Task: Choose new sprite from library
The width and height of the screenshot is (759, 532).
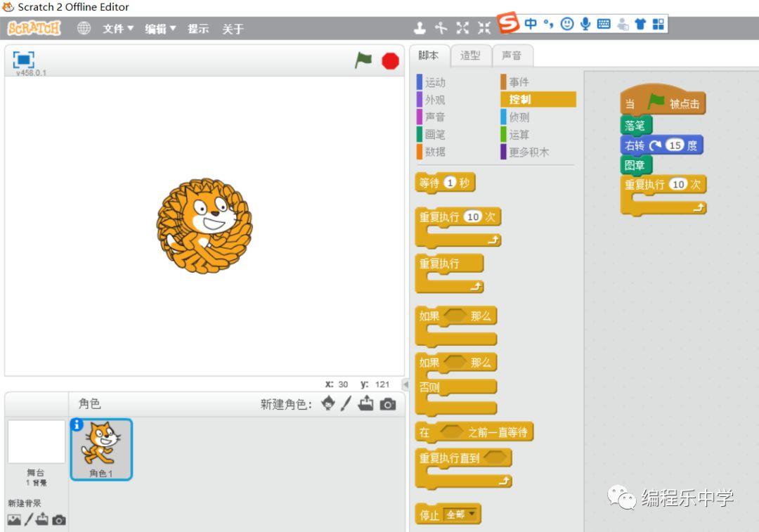Action: click(328, 403)
